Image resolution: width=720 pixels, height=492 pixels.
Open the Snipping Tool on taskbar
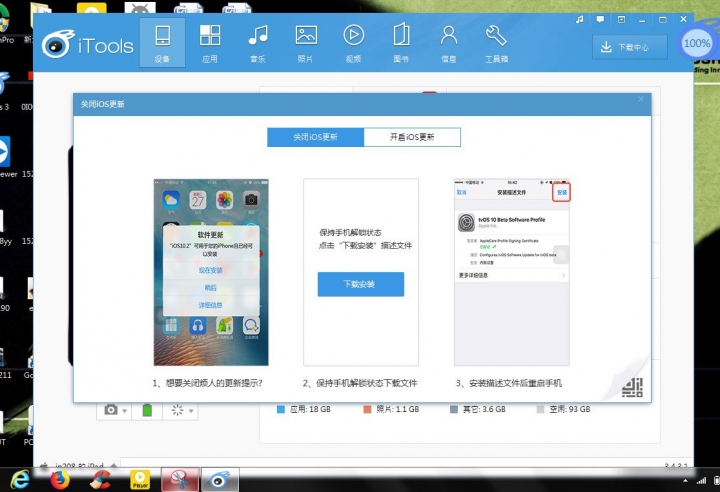click(x=180, y=480)
